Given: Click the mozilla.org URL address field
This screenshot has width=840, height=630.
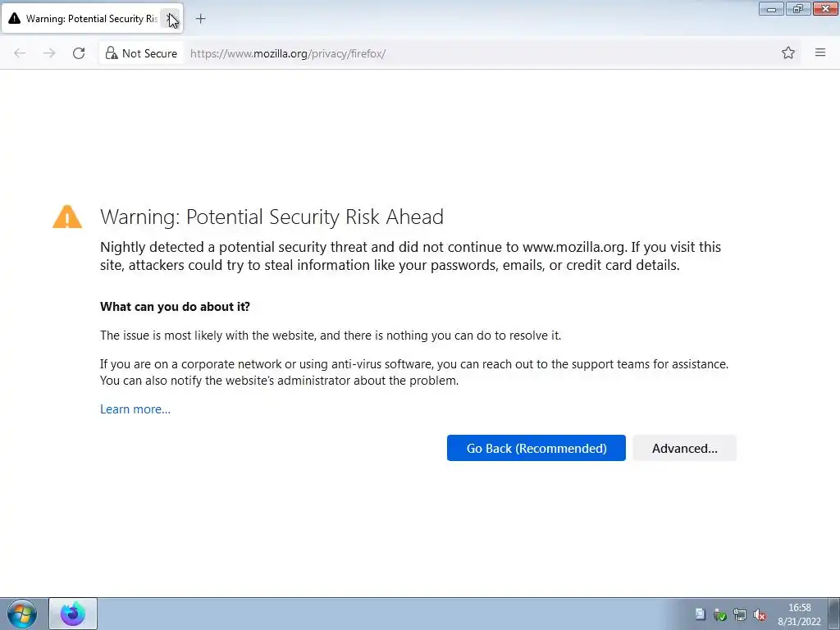Looking at the screenshot, I should tap(288, 53).
